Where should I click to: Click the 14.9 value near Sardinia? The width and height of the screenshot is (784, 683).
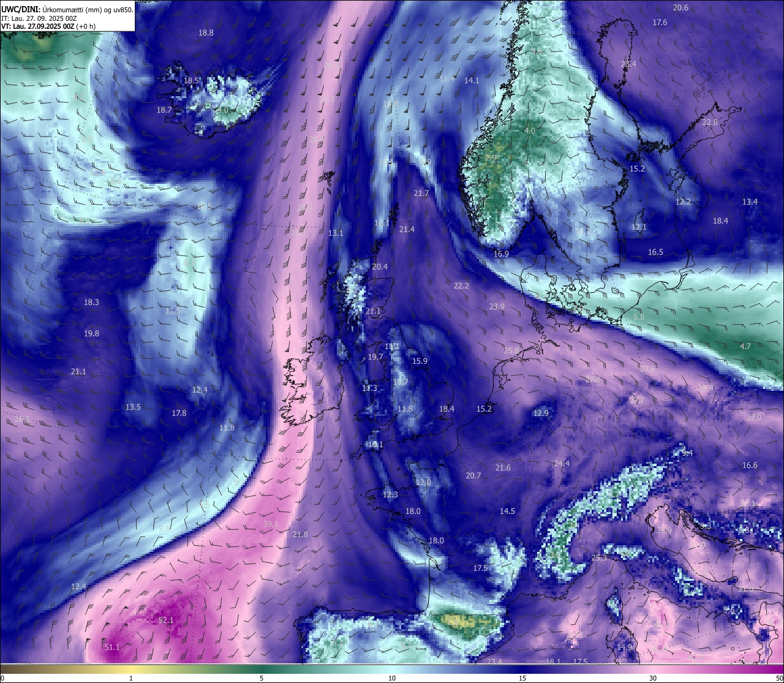click(624, 647)
